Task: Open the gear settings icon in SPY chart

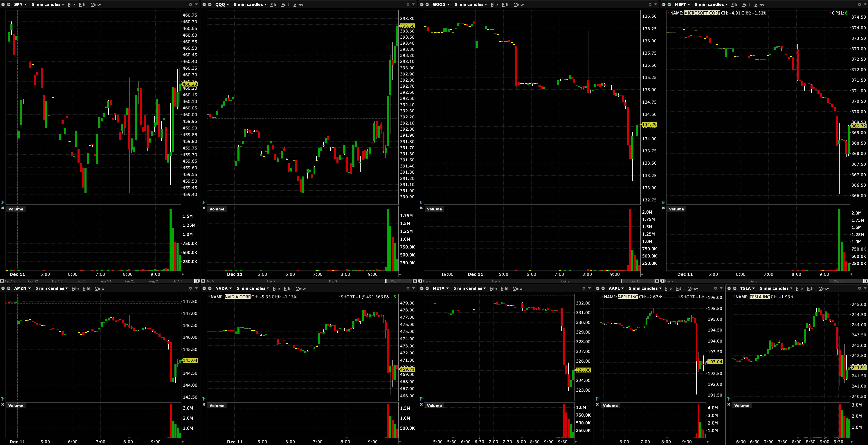Action: point(190,4)
